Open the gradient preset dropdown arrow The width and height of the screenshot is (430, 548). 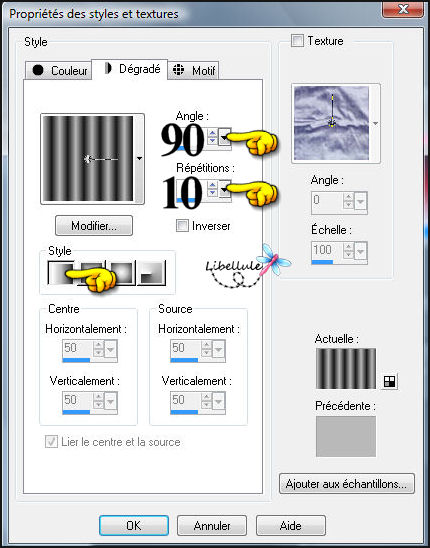pyautogui.click(x=139, y=159)
